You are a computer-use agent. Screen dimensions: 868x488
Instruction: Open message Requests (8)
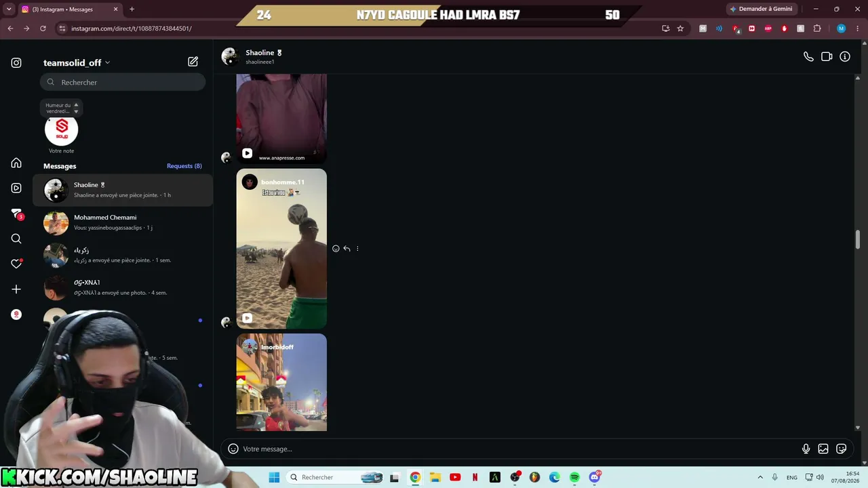click(x=184, y=166)
